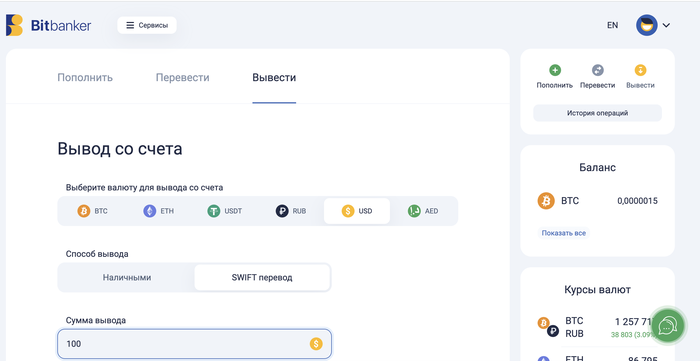
Task: Click the Сумма вывода amount field
Action: 194,344
